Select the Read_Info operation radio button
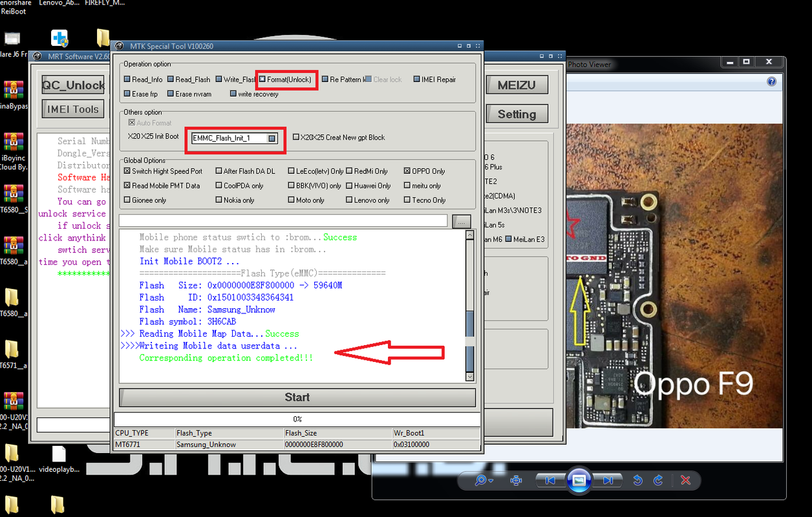 pos(127,79)
